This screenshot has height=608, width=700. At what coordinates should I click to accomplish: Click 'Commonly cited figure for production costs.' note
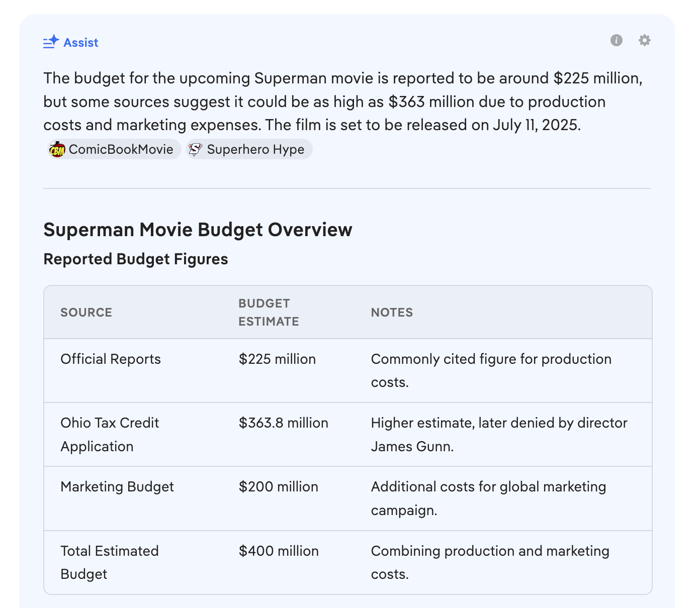491,371
